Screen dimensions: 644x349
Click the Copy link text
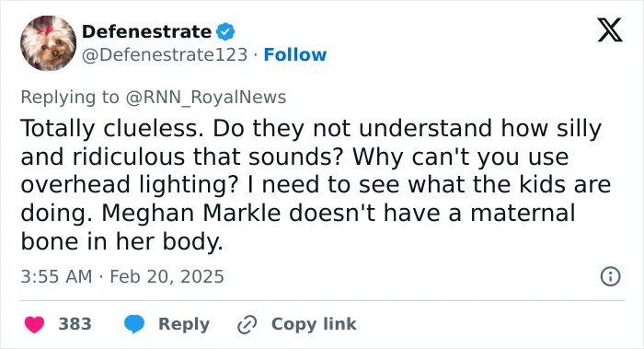314,324
